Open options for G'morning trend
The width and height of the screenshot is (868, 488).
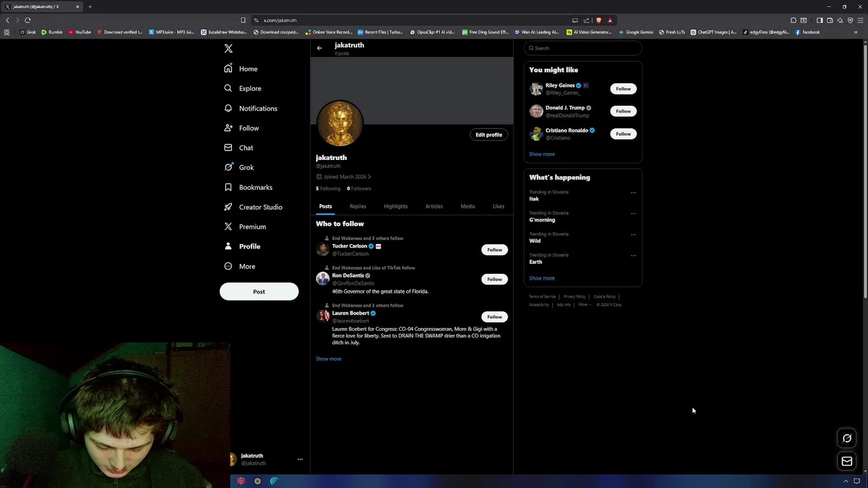(x=633, y=213)
